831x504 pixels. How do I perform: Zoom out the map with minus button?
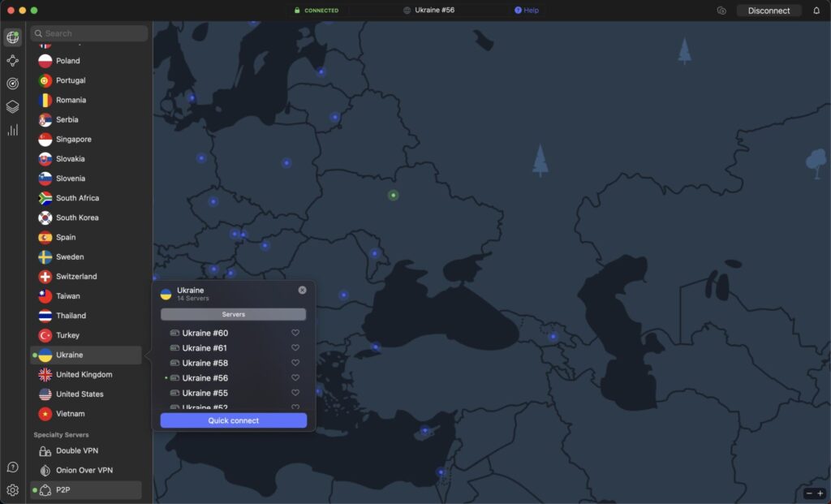coord(809,493)
